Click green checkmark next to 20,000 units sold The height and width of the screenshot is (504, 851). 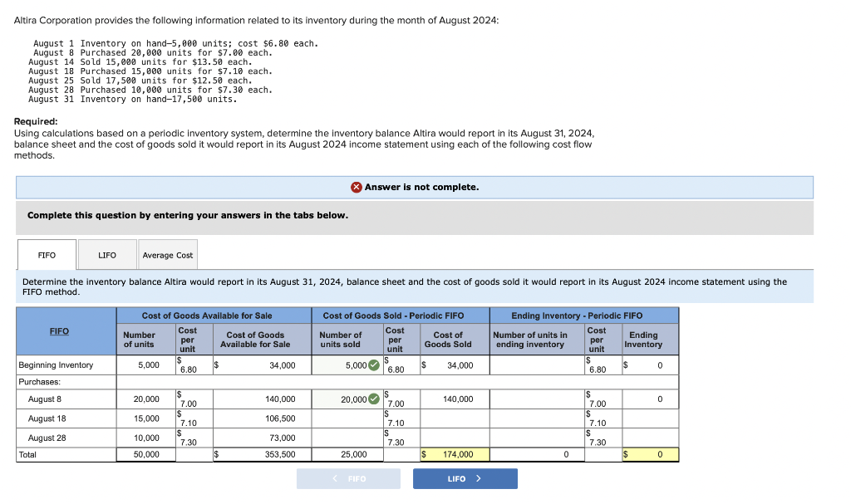coord(374,399)
